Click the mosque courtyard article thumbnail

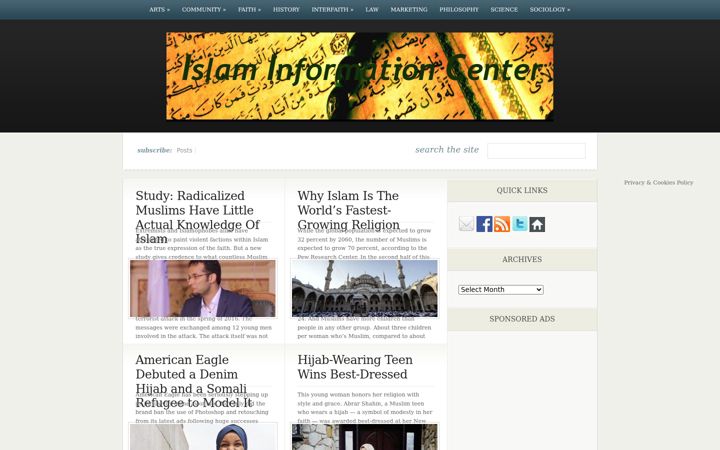365,288
